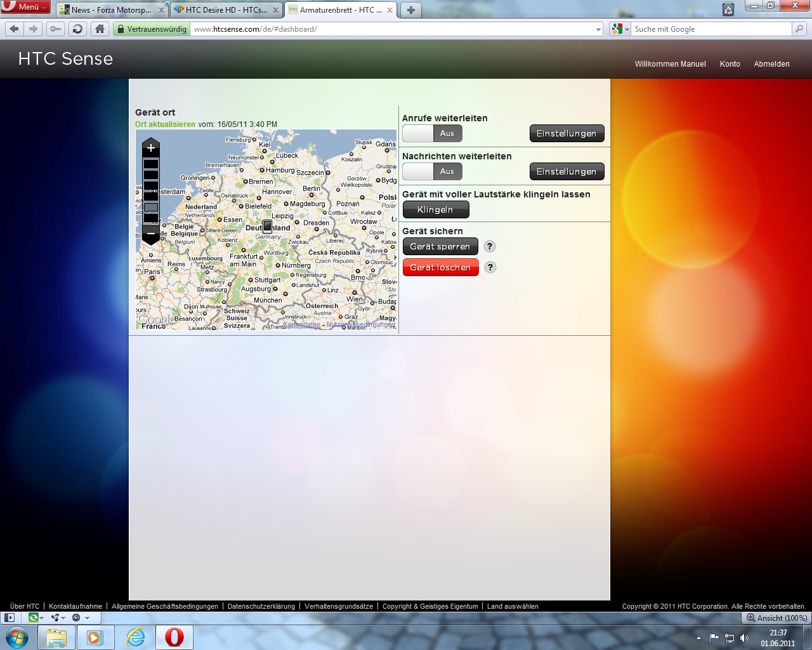812x650 pixels.
Task: Open the network icon in system tray
Action: (730, 638)
